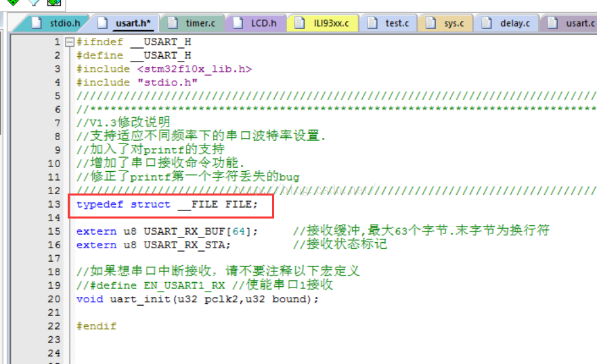Click the '#ifndef __USART_H' line

(x=133, y=42)
